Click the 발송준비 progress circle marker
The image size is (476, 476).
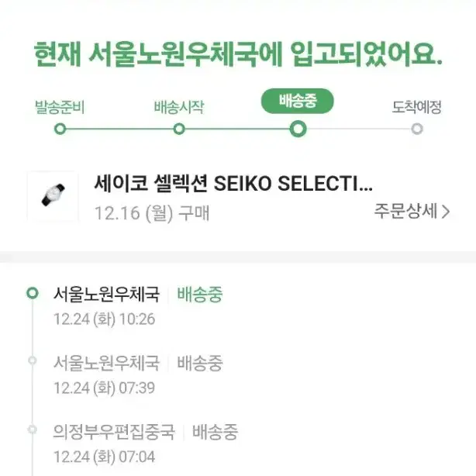(60, 129)
